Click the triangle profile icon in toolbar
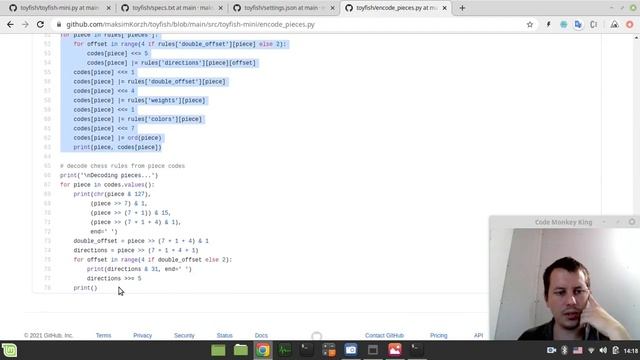The image size is (640, 360). coord(614,24)
